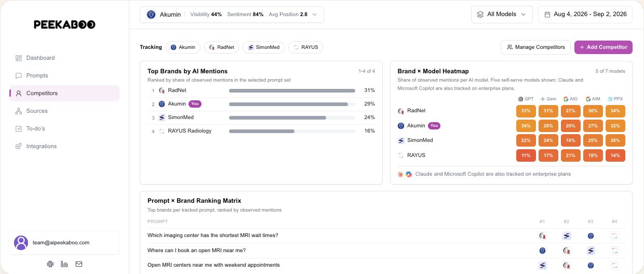
Task: Click the RAYUS 11% heatmap cell
Action: click(526, 155)
